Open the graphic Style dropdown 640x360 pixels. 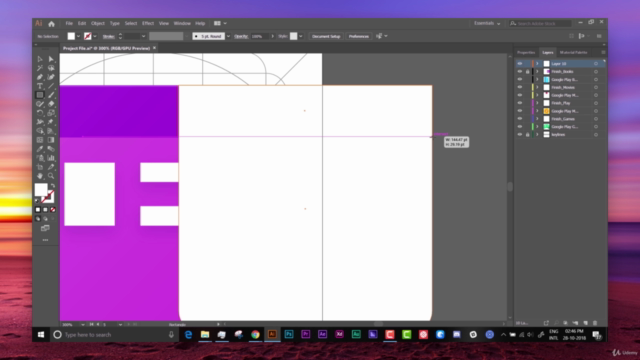coord(301,36)
